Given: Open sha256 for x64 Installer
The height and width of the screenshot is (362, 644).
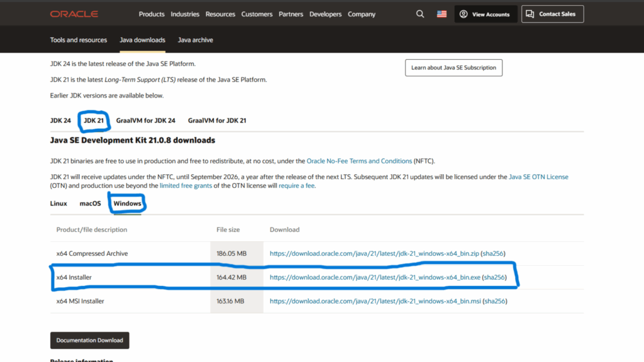Looking at the screenshot, I should point(494,277).
